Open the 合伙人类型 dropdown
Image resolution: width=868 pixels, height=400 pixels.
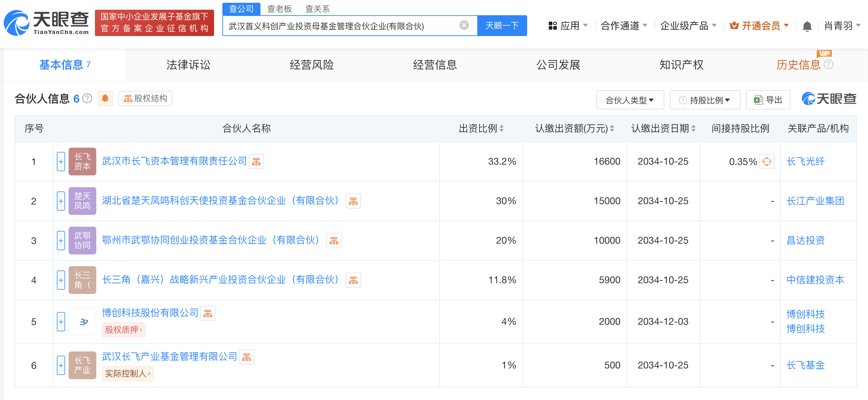(x=630, y=100)
